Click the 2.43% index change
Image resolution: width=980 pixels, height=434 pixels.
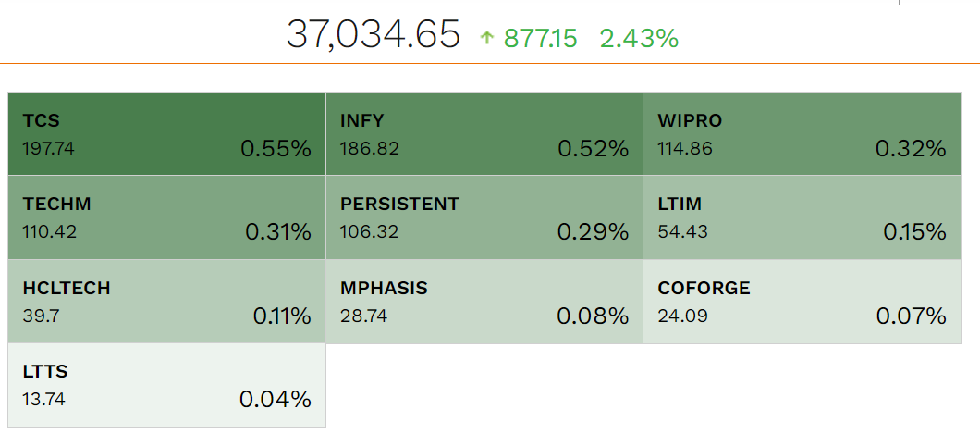(x=639, y=38)
